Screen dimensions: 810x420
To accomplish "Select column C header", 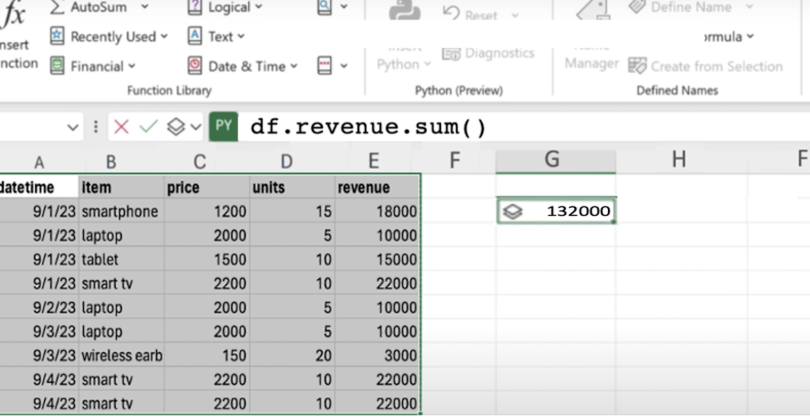I will tap(200, 161).
